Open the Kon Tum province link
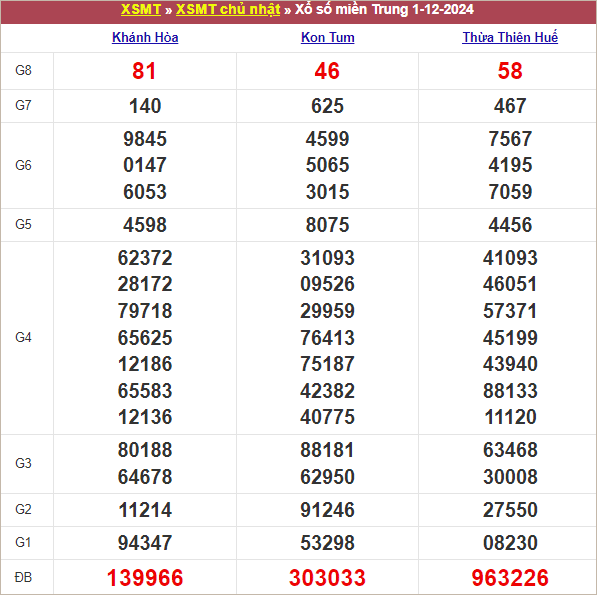The width and height of the screenshot is (597, 595). 327,37
